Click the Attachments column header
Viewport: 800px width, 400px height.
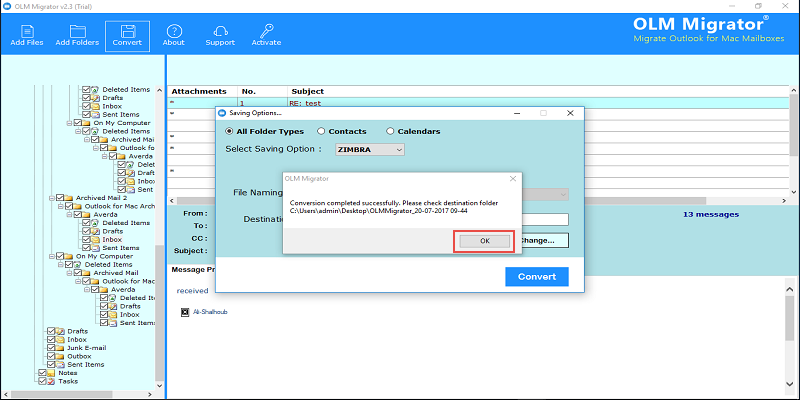[203, 91]
